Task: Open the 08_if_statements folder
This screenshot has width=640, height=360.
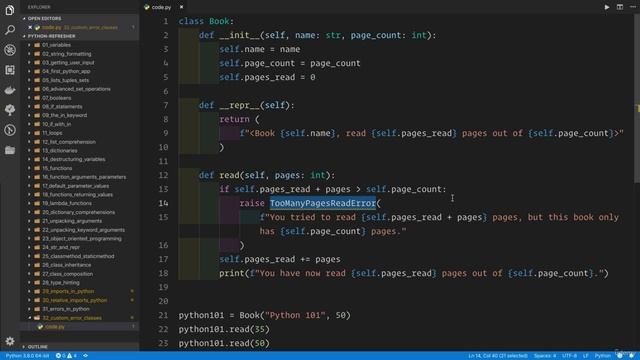Action: point(62,107)
